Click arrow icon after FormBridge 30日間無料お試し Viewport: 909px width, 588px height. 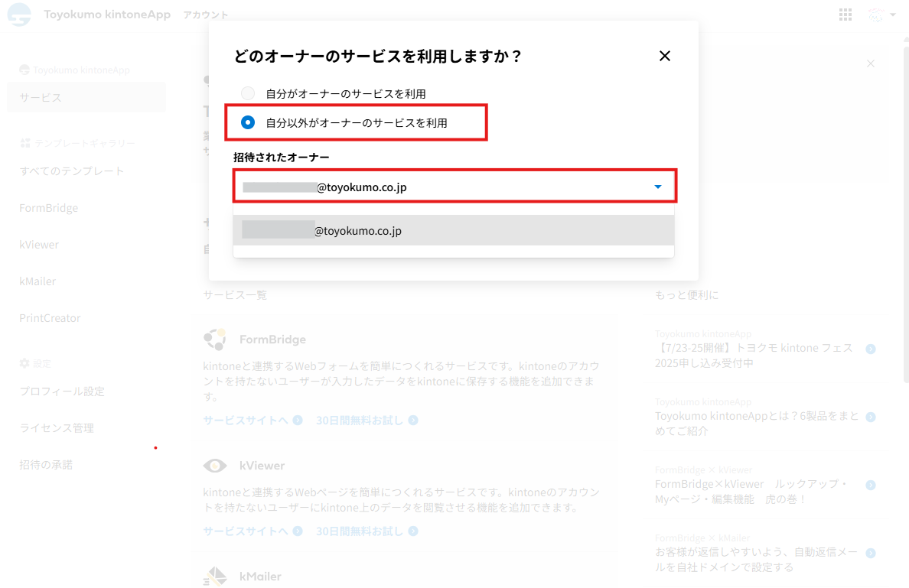[412, 421]
